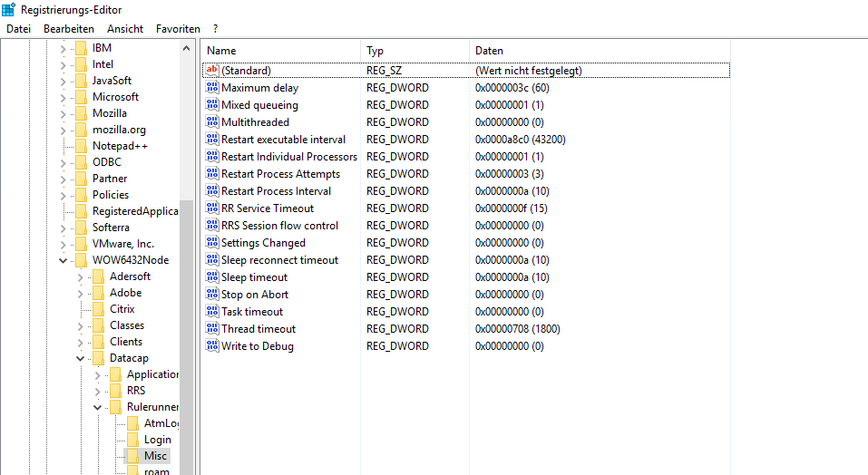Click the DWORD icon of Restart Process Interval
The width and height of the screenshot is (868, 475).
(211, 190)
